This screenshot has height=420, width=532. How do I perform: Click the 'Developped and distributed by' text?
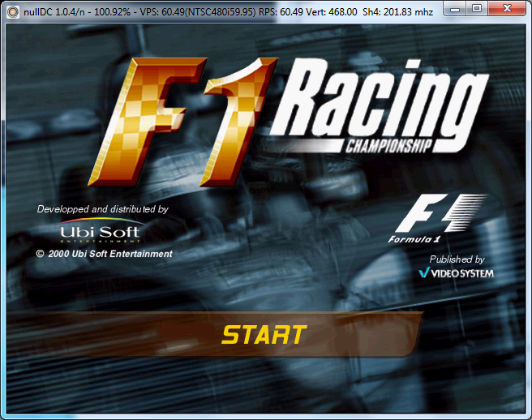(103, 209)
